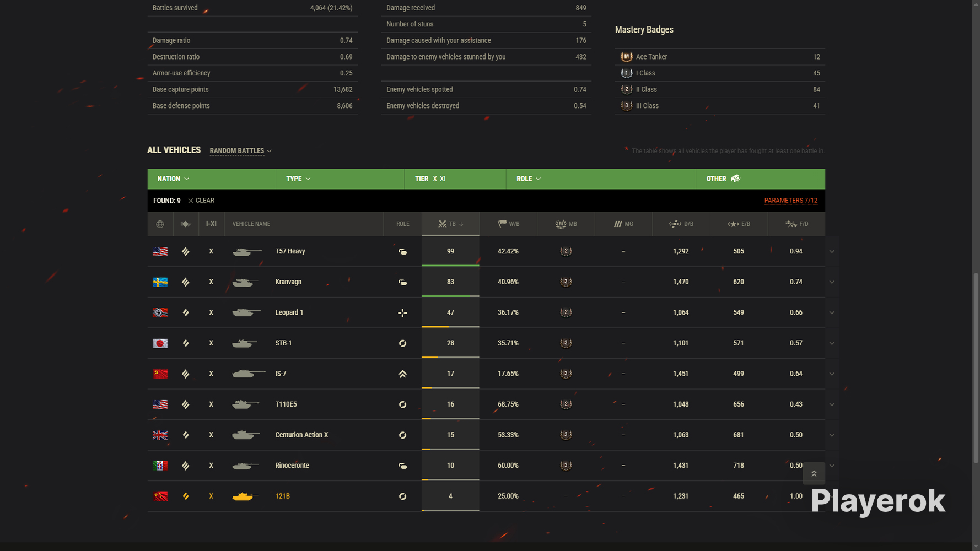Click the UK flag in Centurion row
This screenshot has height=551, width=980.
coord(160,435)
